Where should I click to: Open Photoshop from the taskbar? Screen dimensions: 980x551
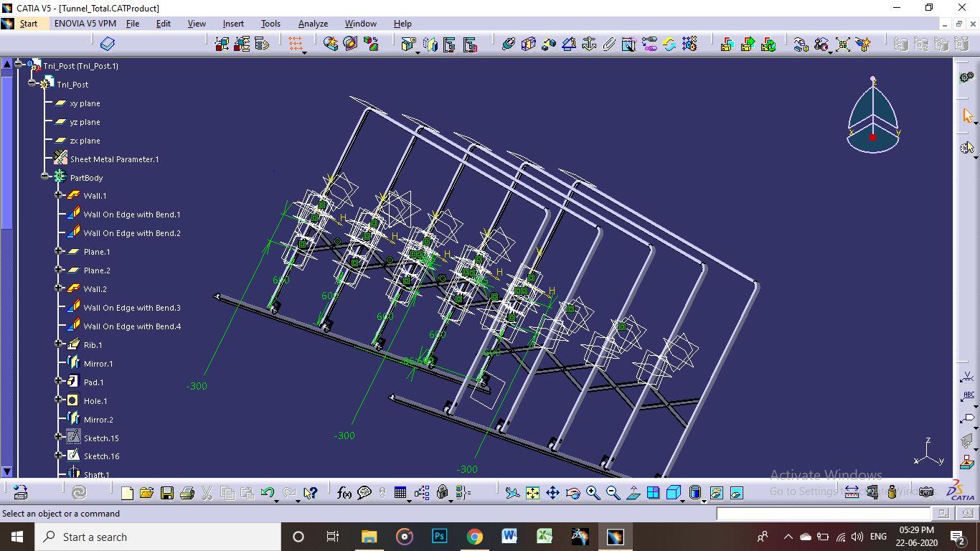point(439,537)
